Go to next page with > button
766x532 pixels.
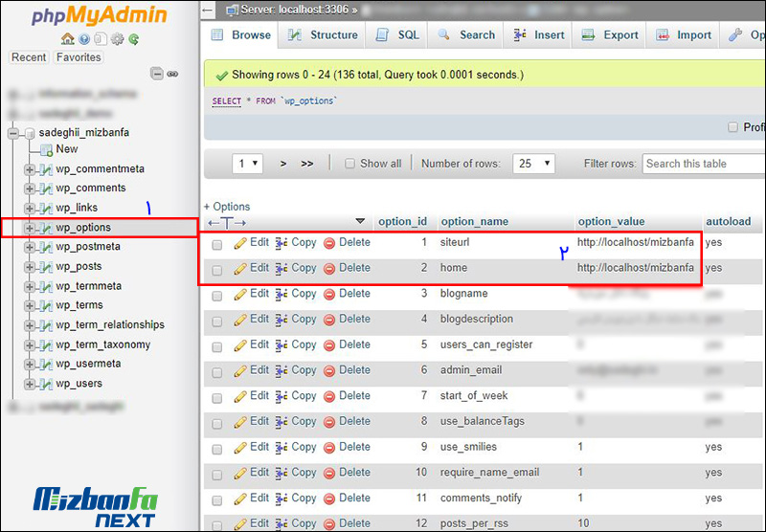pyautogui.click(x=283, y=164)
